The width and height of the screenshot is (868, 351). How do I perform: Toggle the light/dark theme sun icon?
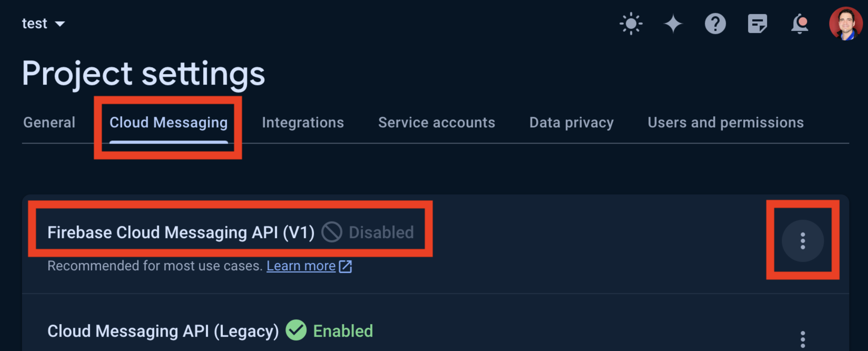(x=631, y=24)
